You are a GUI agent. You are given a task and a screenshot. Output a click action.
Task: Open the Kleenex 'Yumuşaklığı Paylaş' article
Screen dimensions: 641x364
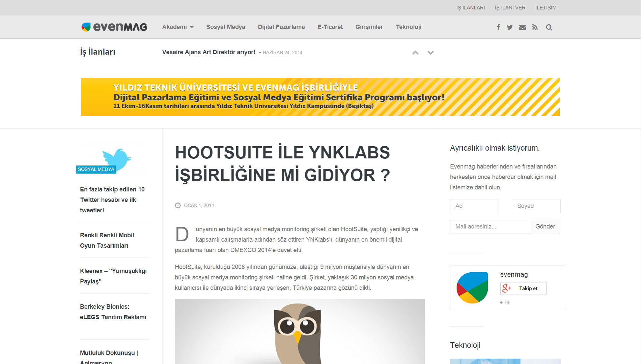[x=113, y=276]
